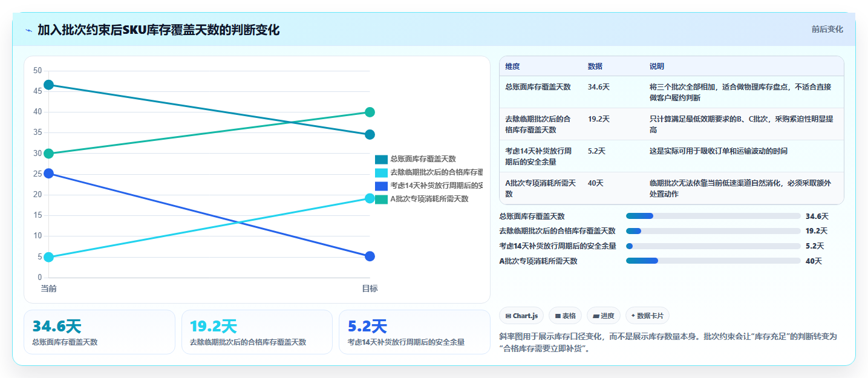Click 总账面库存覆盖天数 in the table's first row
The image size is (868, 378).
[x=538, y=87]
